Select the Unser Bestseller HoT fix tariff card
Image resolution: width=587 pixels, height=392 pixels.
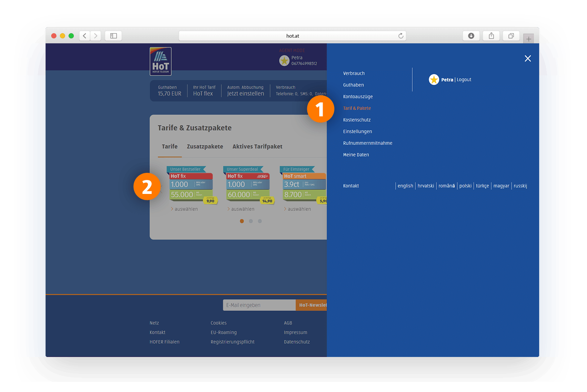(193, 185)
